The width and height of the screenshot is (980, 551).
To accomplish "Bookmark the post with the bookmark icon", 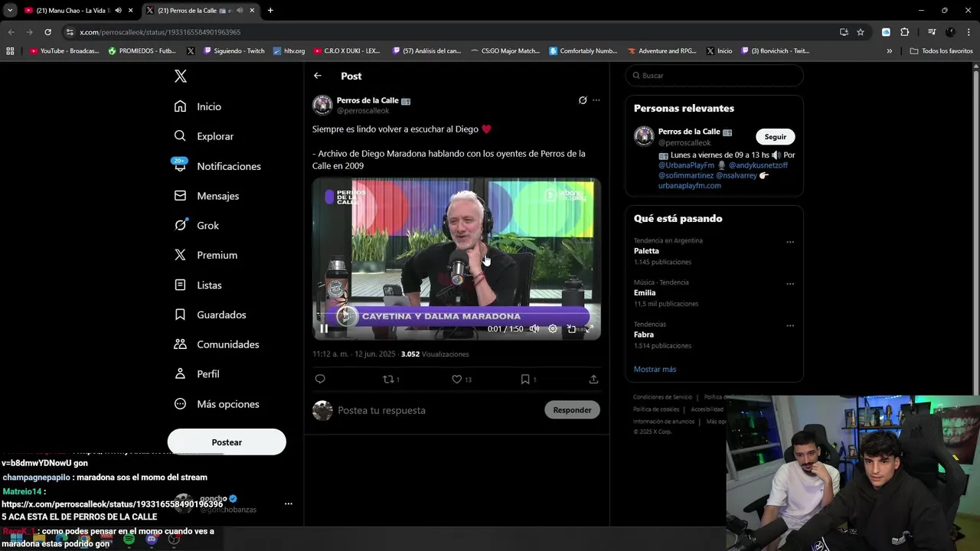I will (x=525, y=379).
